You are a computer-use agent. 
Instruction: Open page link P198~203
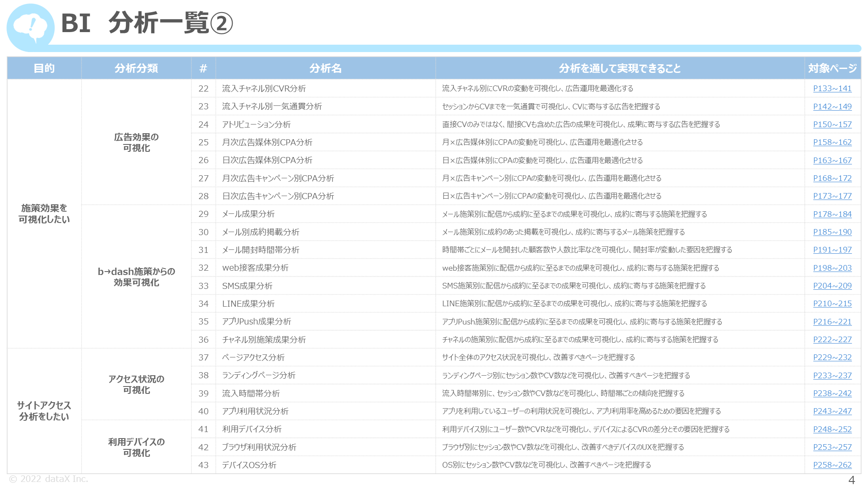tap(832, 268)
